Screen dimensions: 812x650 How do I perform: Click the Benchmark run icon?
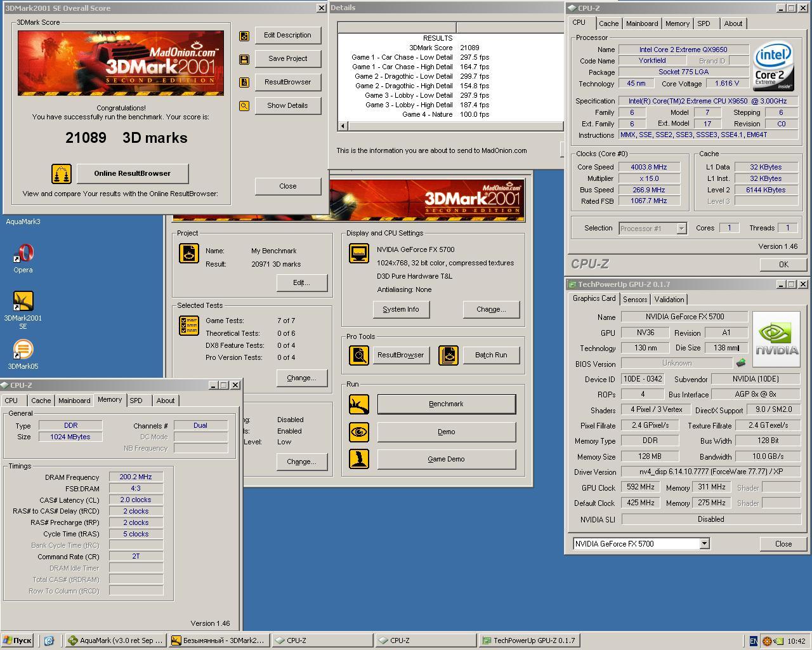pos(359,404)
